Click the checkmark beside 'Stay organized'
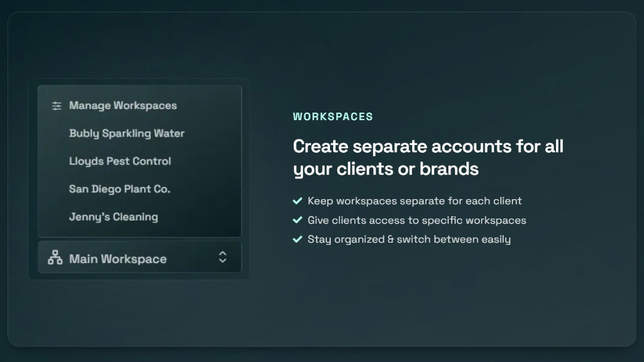Screen dimensions: 644x362 [297, 239]
